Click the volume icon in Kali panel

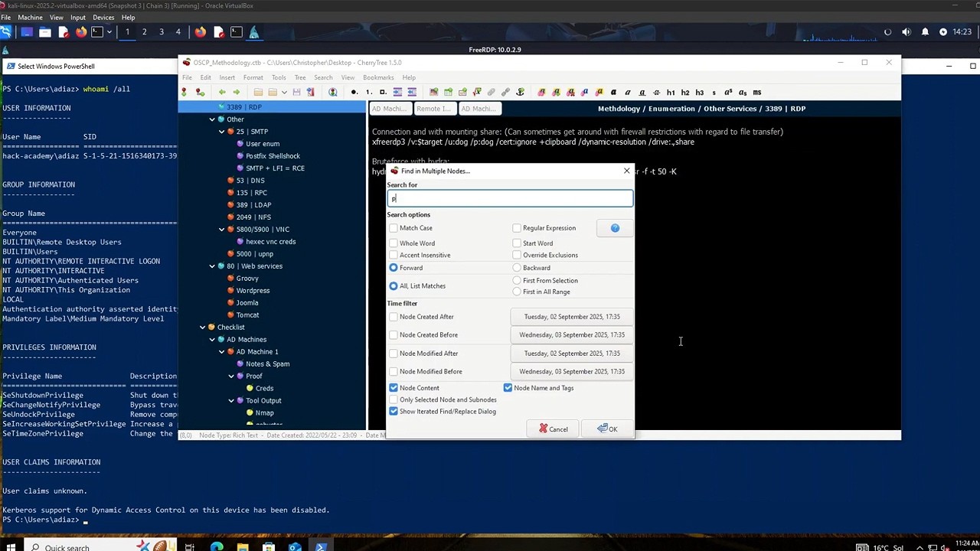pyautogui.click(x=906, y=32)
